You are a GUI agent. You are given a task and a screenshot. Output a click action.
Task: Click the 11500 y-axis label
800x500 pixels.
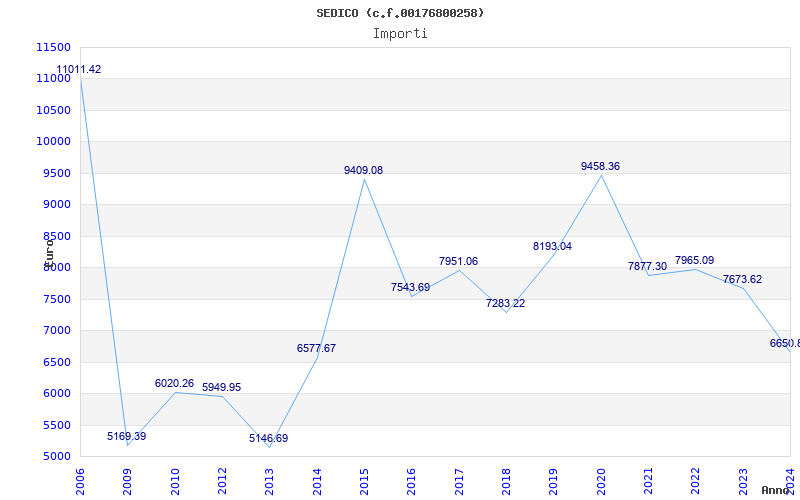[x=54, y=47]
